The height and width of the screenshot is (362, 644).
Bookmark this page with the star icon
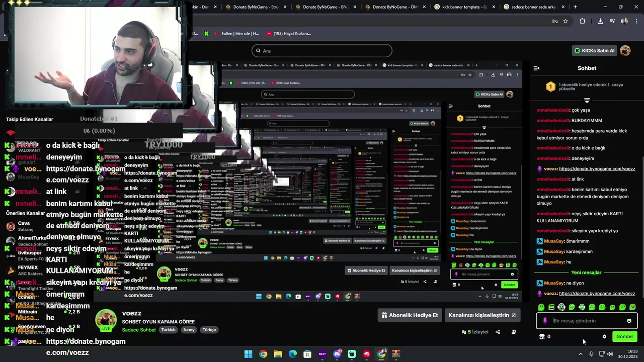click(x=566, y=21)
